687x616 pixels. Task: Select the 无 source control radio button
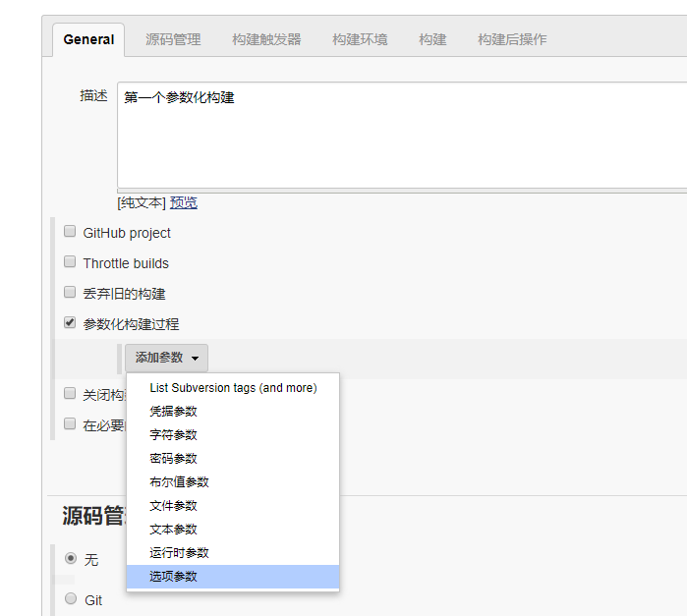point(71,558)
